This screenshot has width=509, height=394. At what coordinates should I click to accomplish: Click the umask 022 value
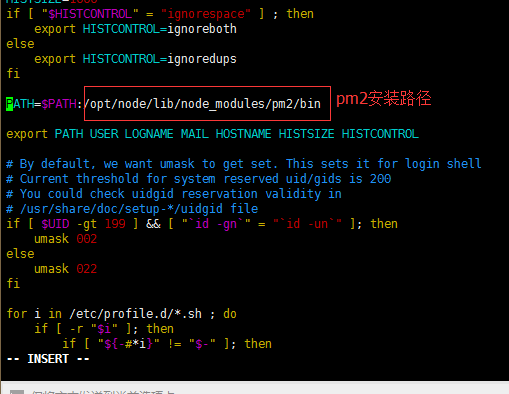[87, 269]
